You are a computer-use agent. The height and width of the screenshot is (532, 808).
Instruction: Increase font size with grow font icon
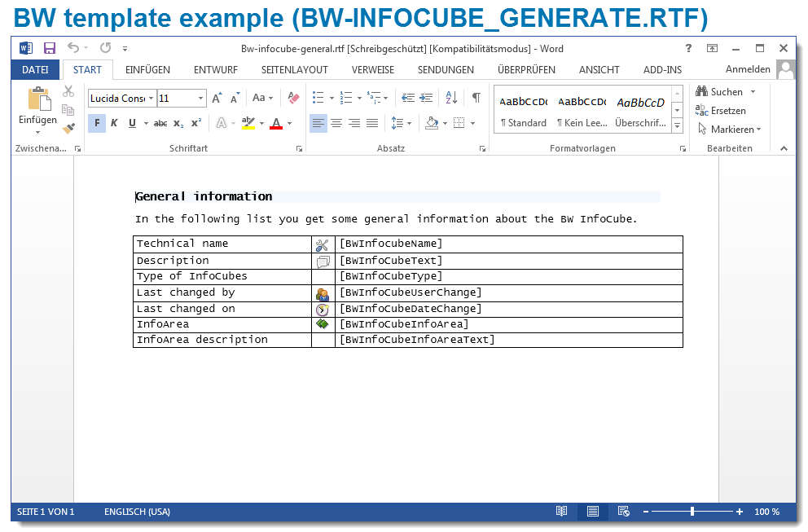(217, 98)
